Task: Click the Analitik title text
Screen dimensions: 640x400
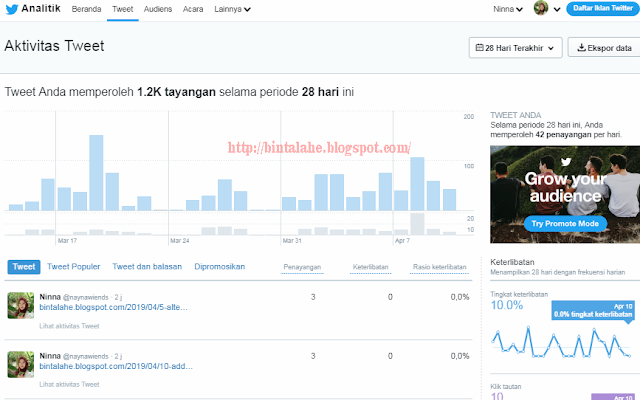Action: click(x=41, y=8)
